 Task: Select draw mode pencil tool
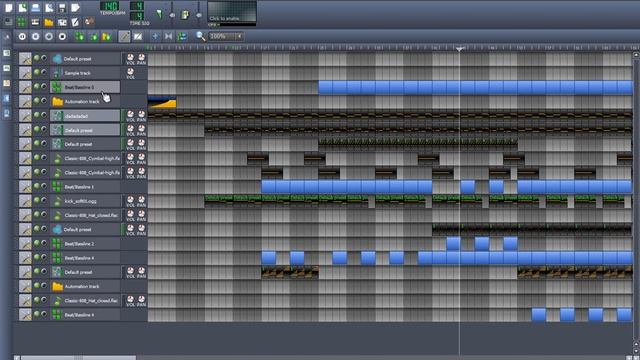pyautogui.click(x=124, y=36)
